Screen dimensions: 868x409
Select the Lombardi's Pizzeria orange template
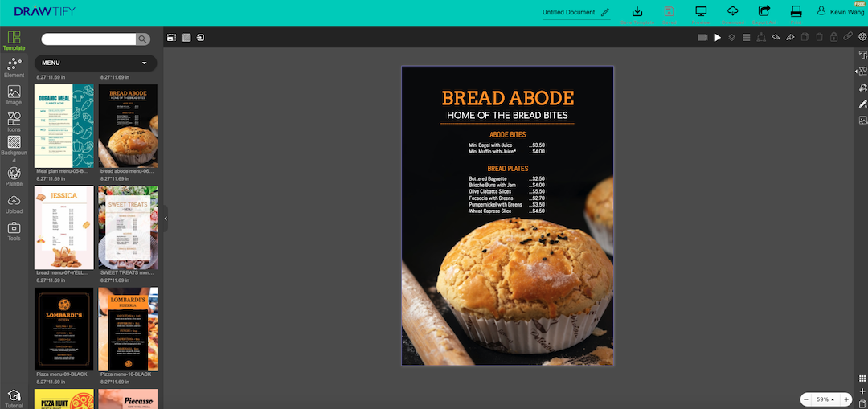coord(128,329)
